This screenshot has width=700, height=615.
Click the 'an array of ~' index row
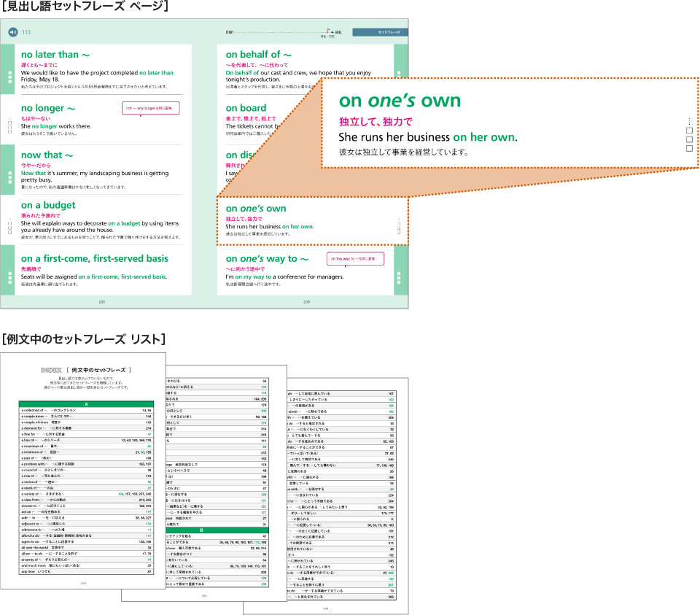[x=86, y=560]
